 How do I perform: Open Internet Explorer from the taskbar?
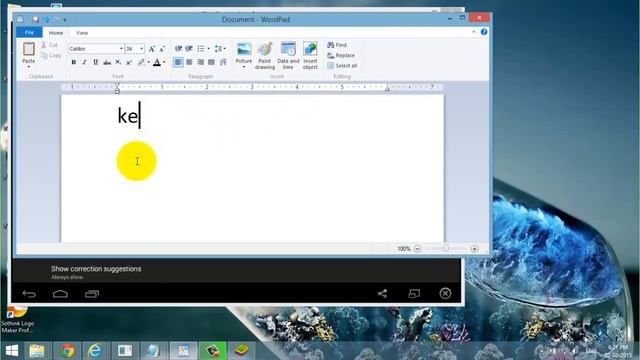95,351
